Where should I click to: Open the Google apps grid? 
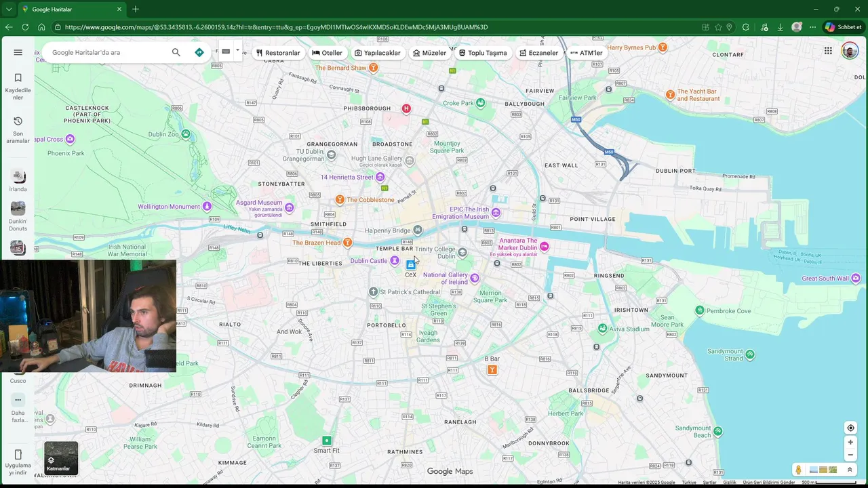pyautogui.click(x=828, y=51)
